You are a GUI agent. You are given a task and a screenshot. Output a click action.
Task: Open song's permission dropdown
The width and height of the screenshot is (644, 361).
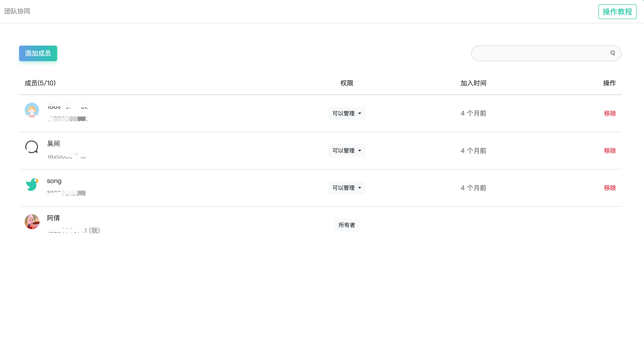346,188
